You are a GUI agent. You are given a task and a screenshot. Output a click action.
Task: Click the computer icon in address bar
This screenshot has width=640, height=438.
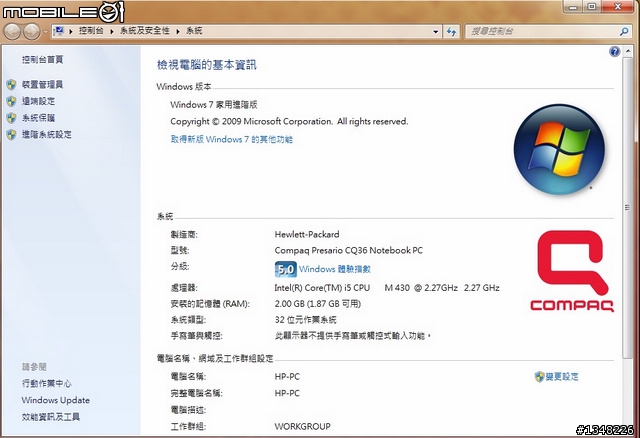(x=60, y=31)
